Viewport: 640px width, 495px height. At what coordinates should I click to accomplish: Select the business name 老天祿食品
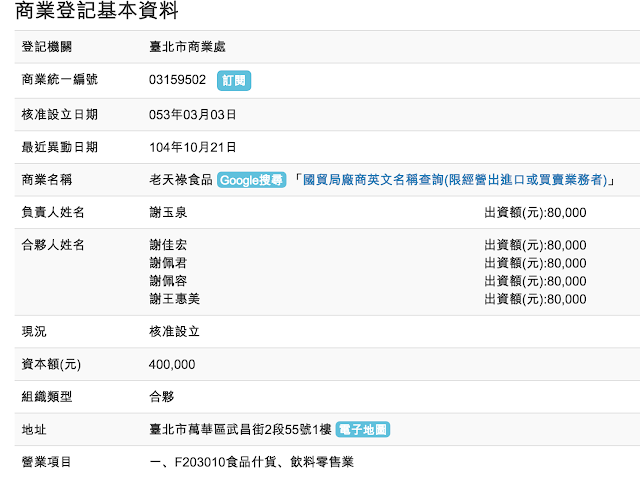[x=180, y=180]
